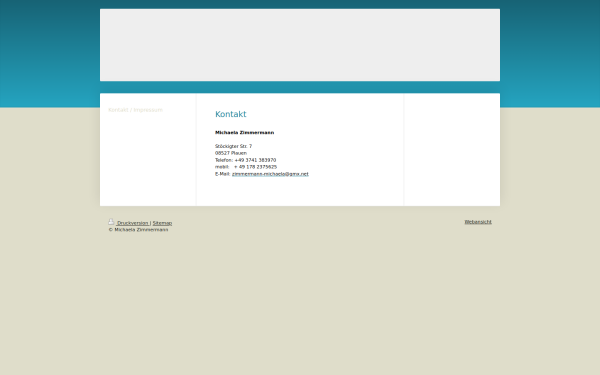Click the Kontakt heading
The width and height of the screenshot is (600, 375).
[231, 114]
